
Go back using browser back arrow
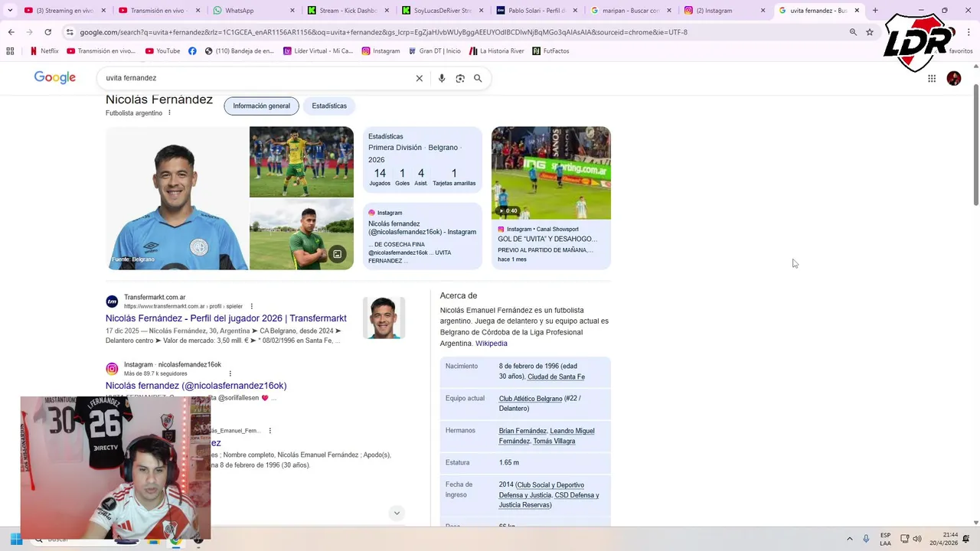(11, 32)
